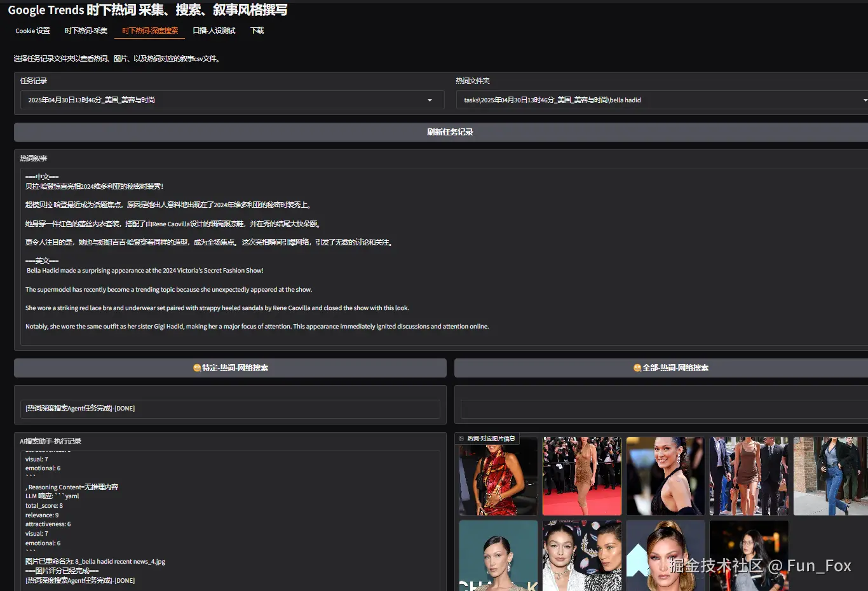The height and width of the screenshot is (591, 868).
Task: Click the status field showing 热词深度搜索Agent任务完成
Action: click(230, 409)
